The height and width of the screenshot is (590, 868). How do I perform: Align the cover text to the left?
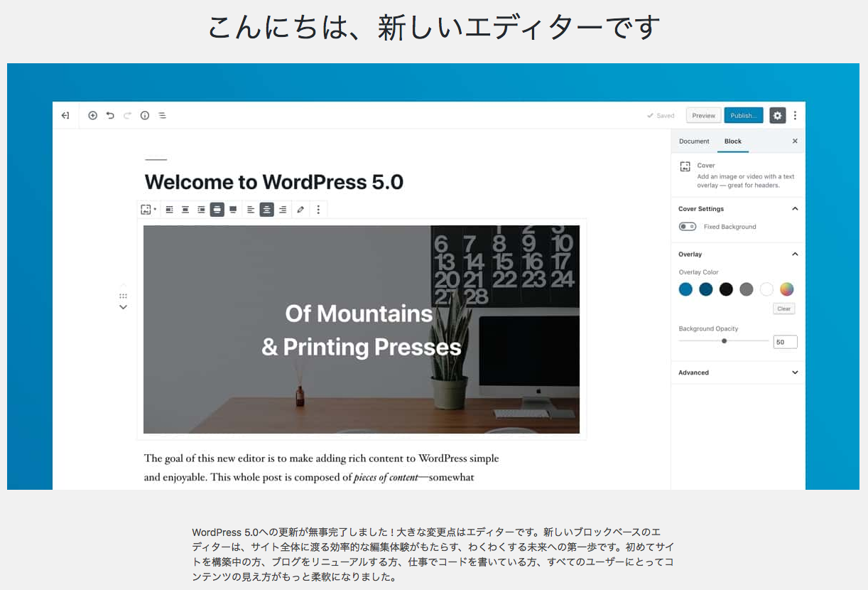pyautogui.click(x=250, y=209)
